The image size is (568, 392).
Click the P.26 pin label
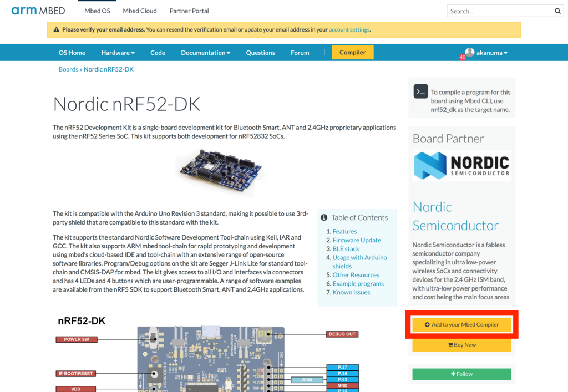tap(342, 374)
